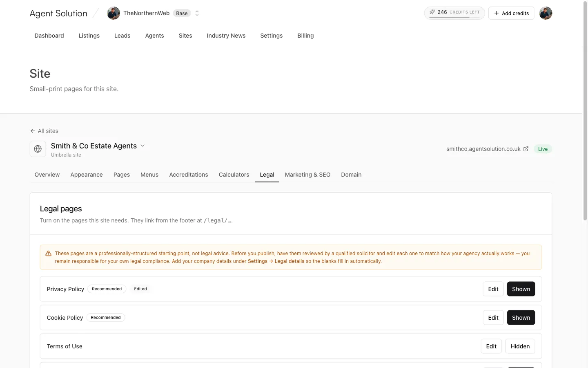588x368 pixels.
Task: Toggle Terms of Use Hidden state
Action: tap(520, 346)
